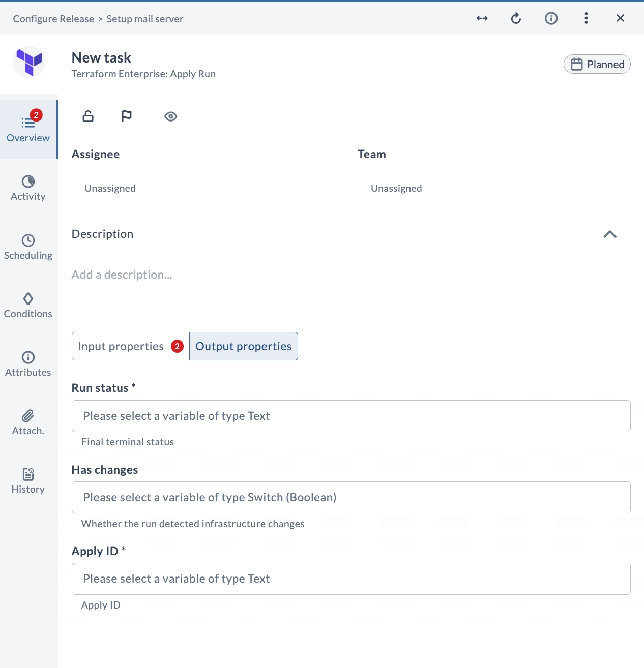This screenshot has height=668, width=644.
Task: Click the Configure Release breadcrumb
Action: tap(53, 19)
